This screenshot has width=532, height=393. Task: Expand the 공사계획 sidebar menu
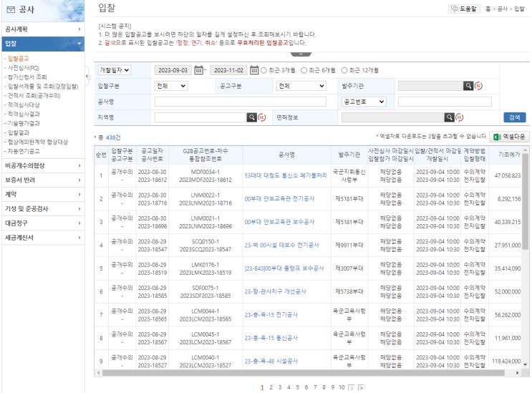click(x=43, y=29)
